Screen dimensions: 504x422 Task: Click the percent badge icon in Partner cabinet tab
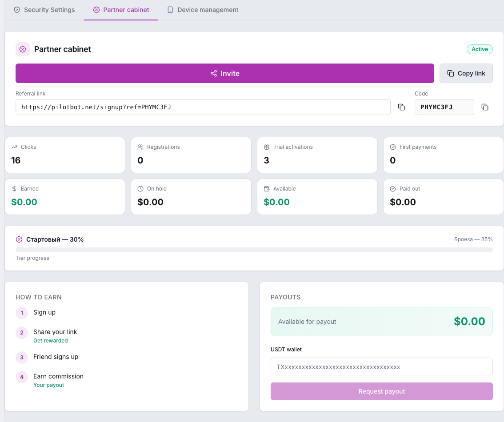(96, 10)
